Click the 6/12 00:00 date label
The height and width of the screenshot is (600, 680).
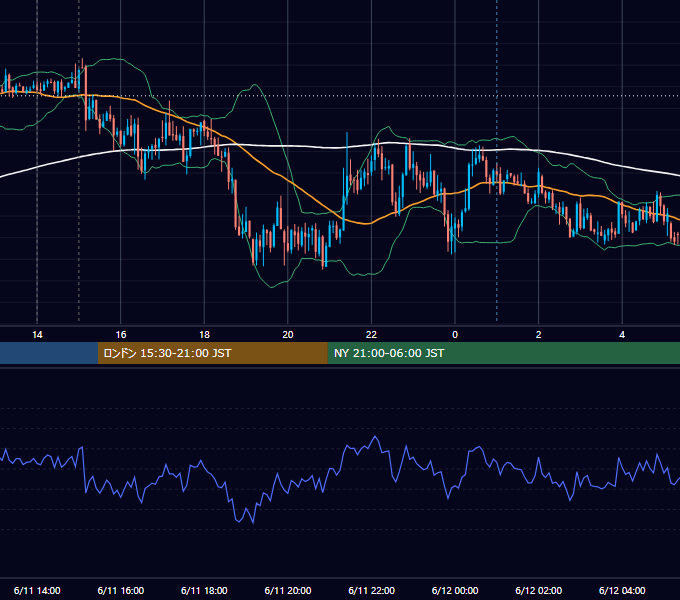point(455,590)
